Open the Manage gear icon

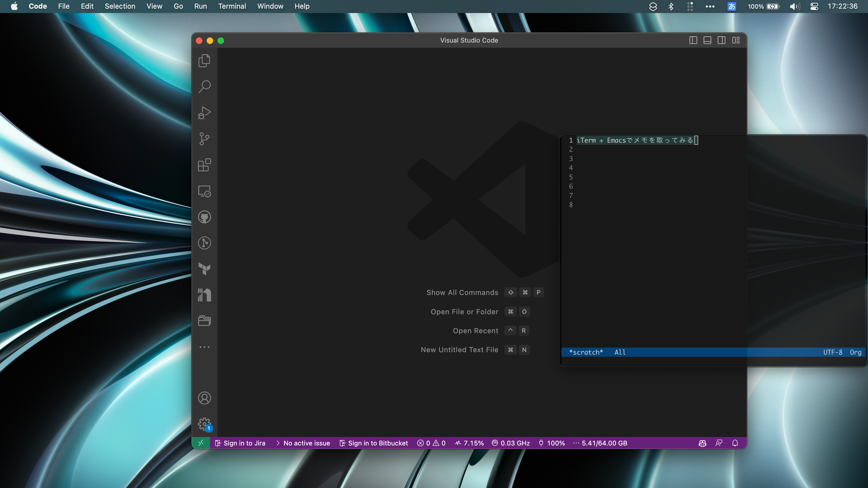click(x=204, y=424)
